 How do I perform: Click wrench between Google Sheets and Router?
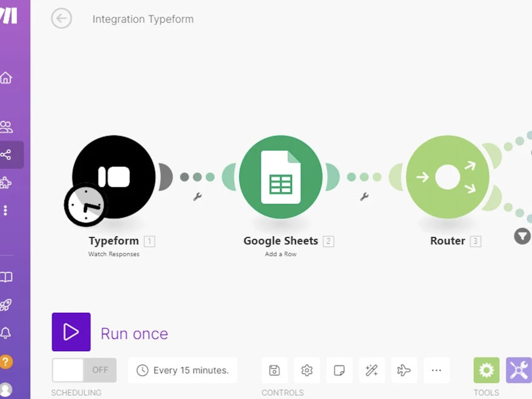pyautogui.click(x=364, y=196)
